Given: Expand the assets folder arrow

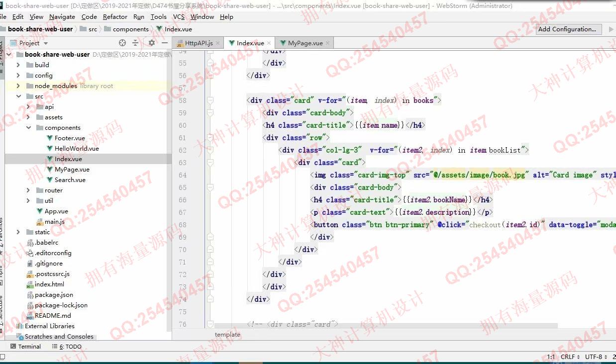Looking at the screenshot, I should coord(28,117).
